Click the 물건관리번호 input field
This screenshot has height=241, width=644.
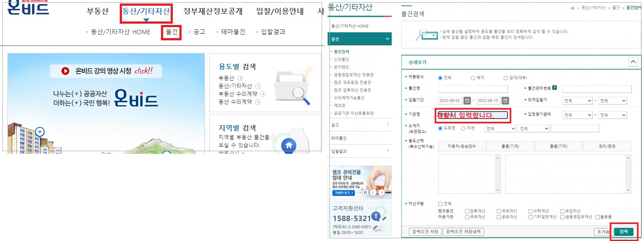tap(597, 89)
